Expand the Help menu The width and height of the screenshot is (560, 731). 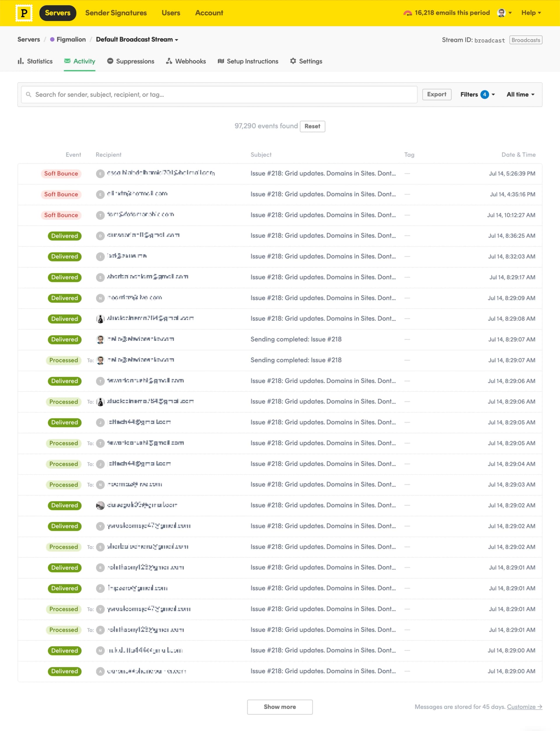click(531, 13)
